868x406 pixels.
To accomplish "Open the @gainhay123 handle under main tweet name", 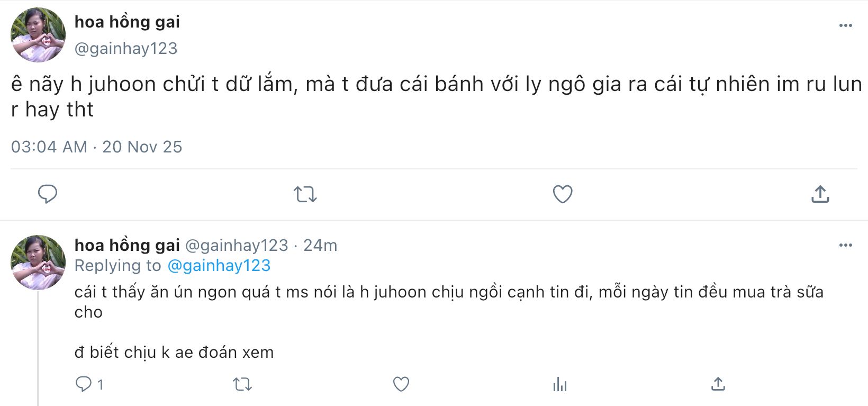I will coord(126,49).
